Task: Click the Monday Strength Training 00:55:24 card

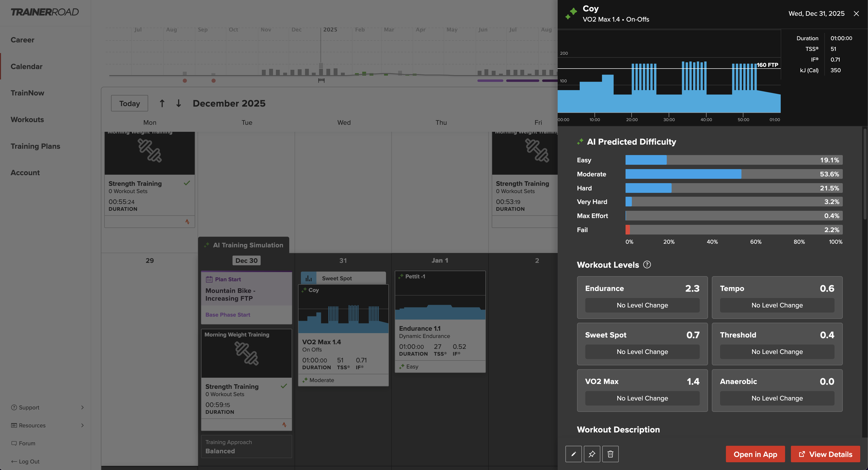Action: coord(150,180)
